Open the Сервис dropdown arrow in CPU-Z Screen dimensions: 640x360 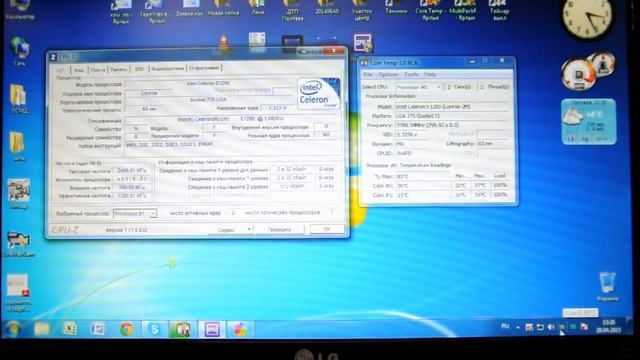click(x=249, y=229)
